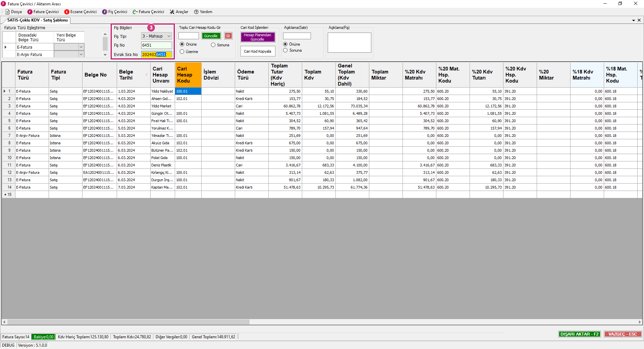644x349 pixels.
Task: Open the e-Fatura Çevirici icon
Action: (135, 12)
